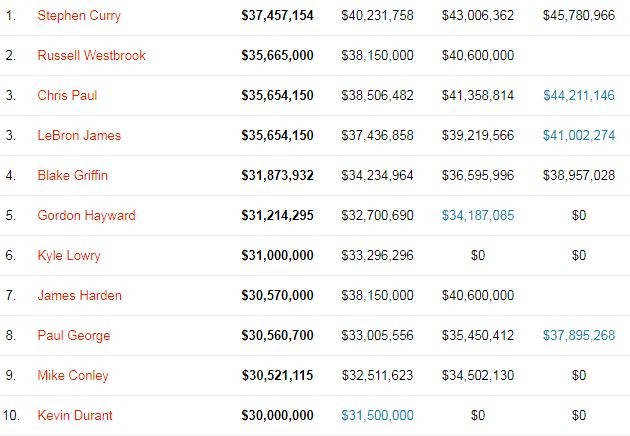Viewport: 630px width, 436px height.
Task: Click Kyle Lowry's bold $31,000,000 salary
Action: (x=277, y=256)
